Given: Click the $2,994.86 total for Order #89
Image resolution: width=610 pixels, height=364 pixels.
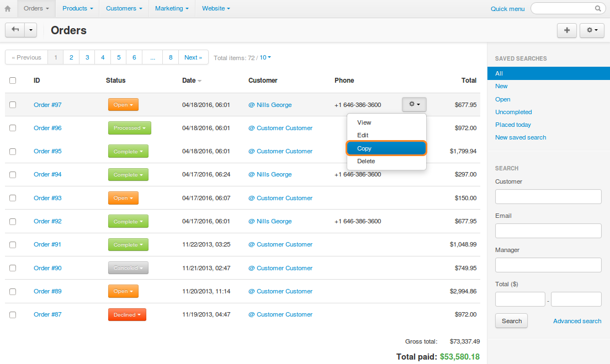Looking at the screenshot, I should pyautogui.click(x=463, y=291).
